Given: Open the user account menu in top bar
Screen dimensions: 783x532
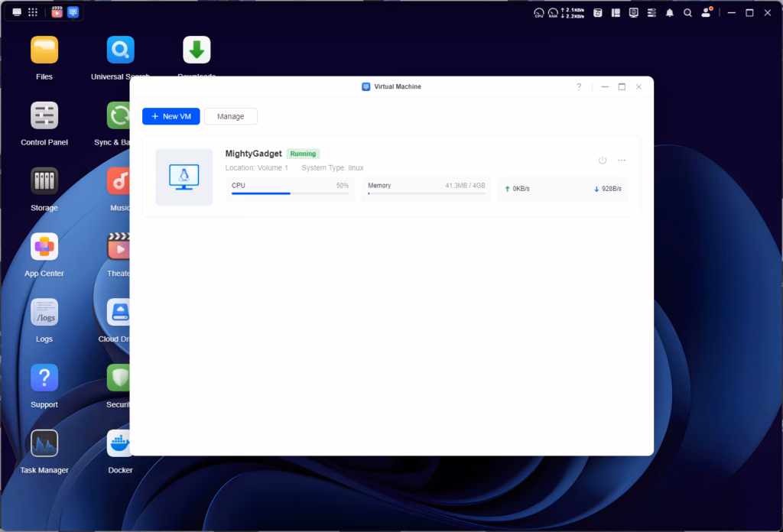Looking at the screenshot, I should 707,13.
